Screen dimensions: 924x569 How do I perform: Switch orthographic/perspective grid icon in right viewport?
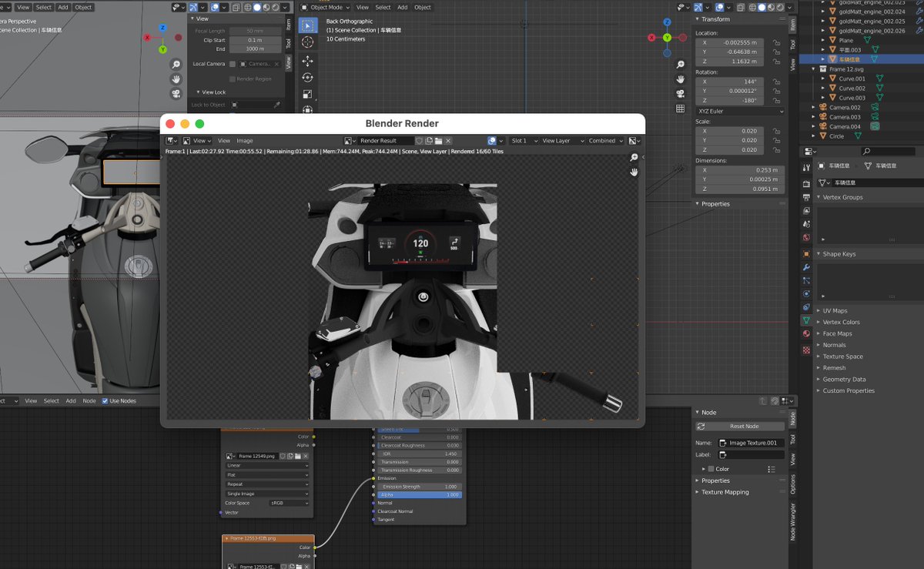tap(680, 109)
